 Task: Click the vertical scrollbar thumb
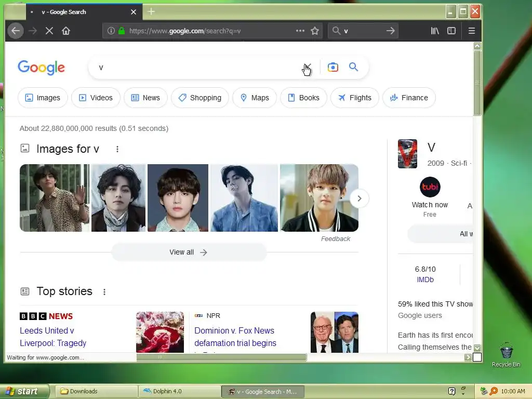477,83
